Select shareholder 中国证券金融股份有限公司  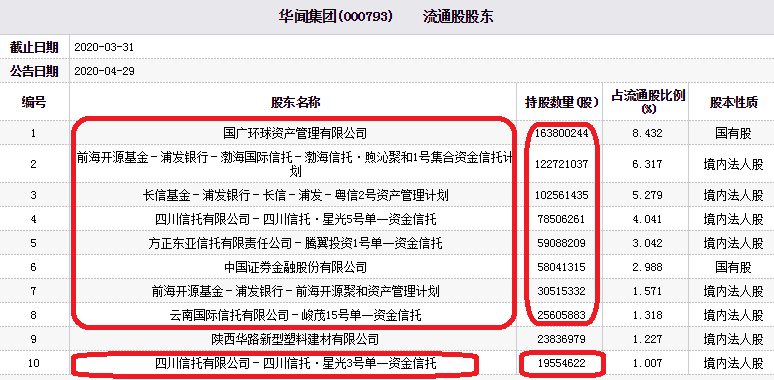point(295,267)
